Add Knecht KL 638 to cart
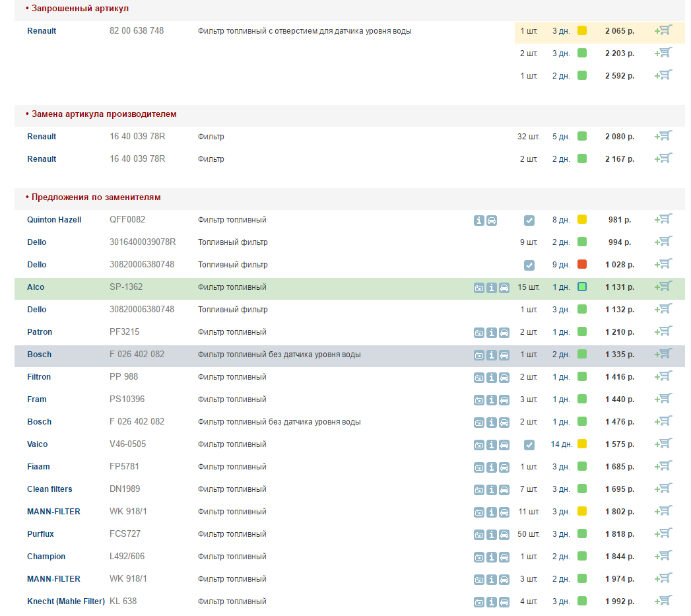Screen dimensions: 691x616 click(x=663, y=601)
